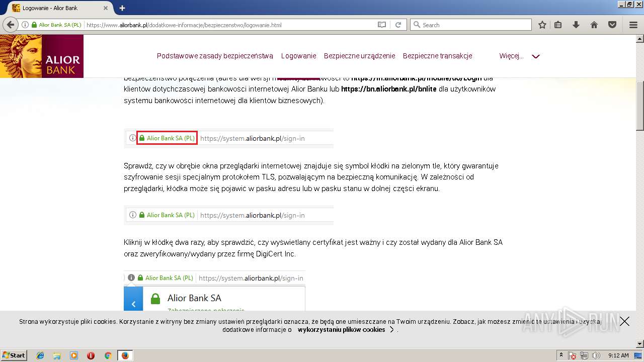This screenshot has height=362, width=644.
Task: Open site information icon in address bar
Action: (x=25, y=25)
